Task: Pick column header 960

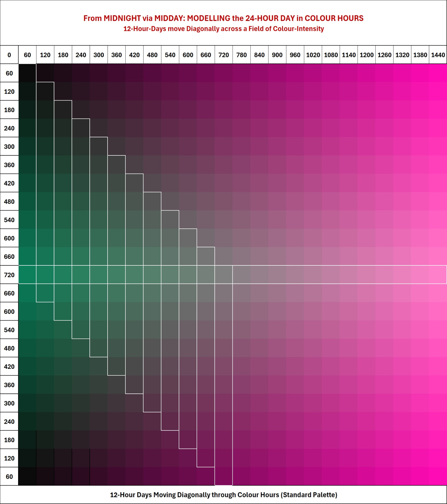Action: [x=295, y=55]
